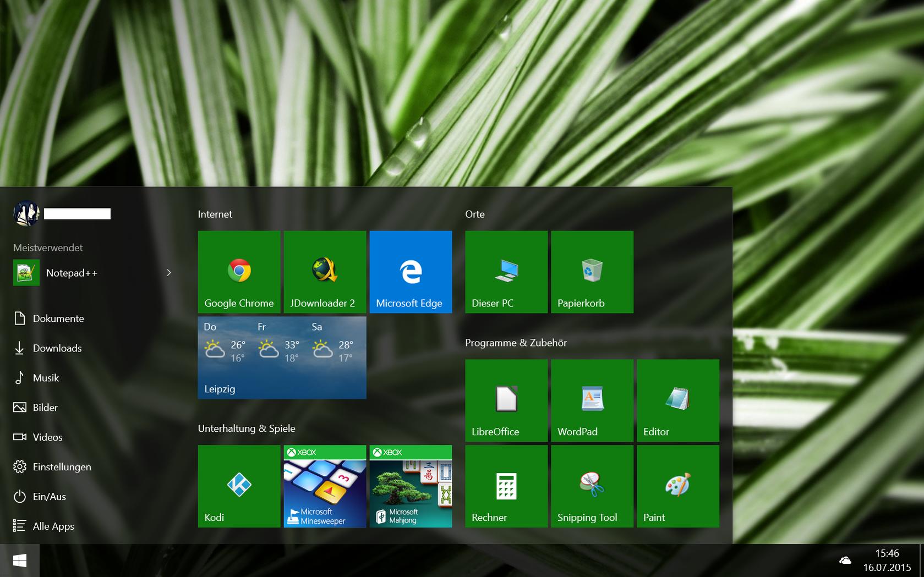Click the cloud icon in system tray
The height and width of the screenshot is (577, 924).
[845, 560]
